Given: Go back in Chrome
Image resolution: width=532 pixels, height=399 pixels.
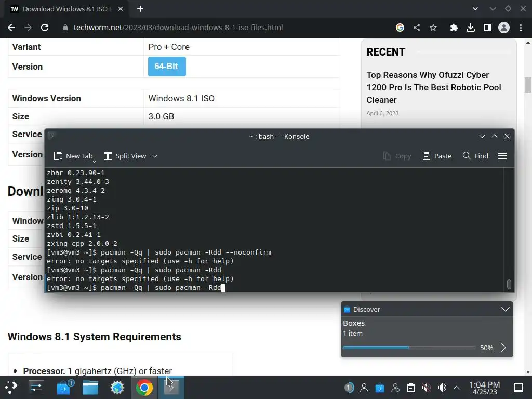Looking at the screenshot, I should 11,28.
